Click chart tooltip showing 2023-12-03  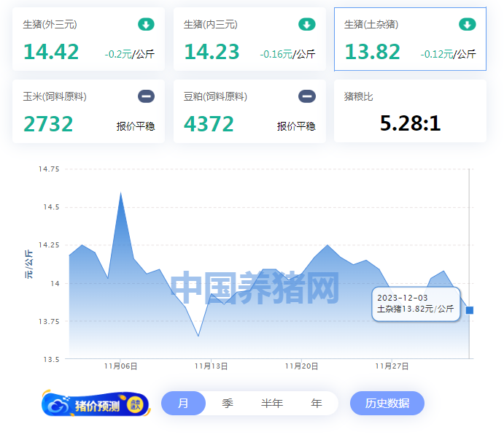click(x=415, y=304)
